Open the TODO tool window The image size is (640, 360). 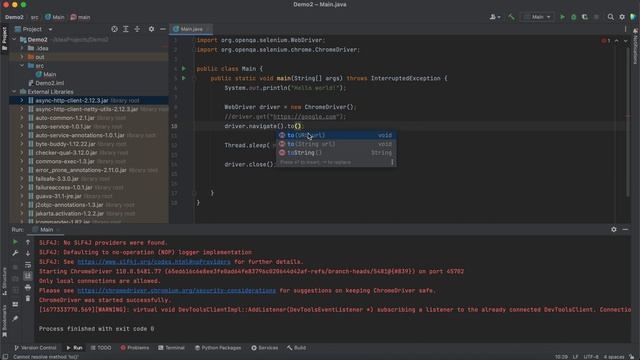tap(101, 348)
